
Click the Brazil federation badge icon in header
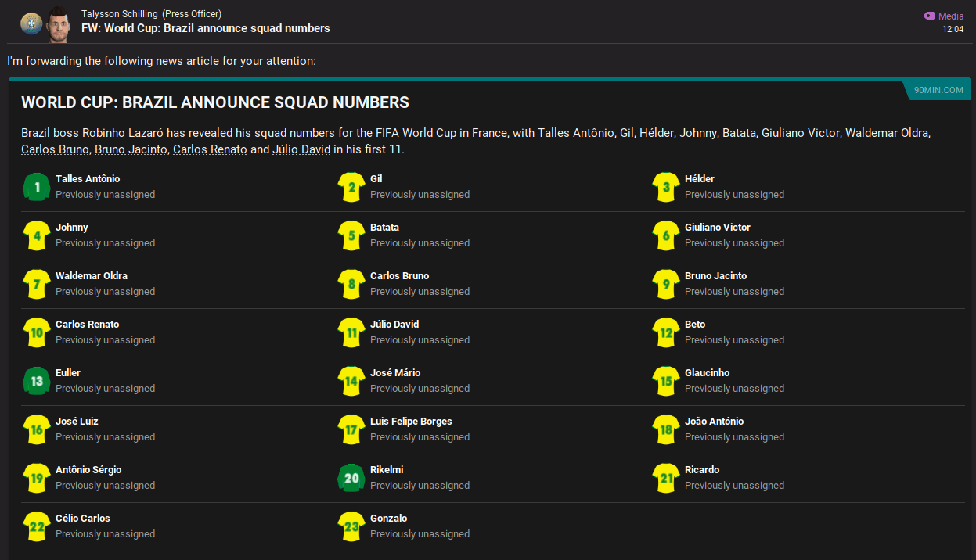(x=31, y=23)
